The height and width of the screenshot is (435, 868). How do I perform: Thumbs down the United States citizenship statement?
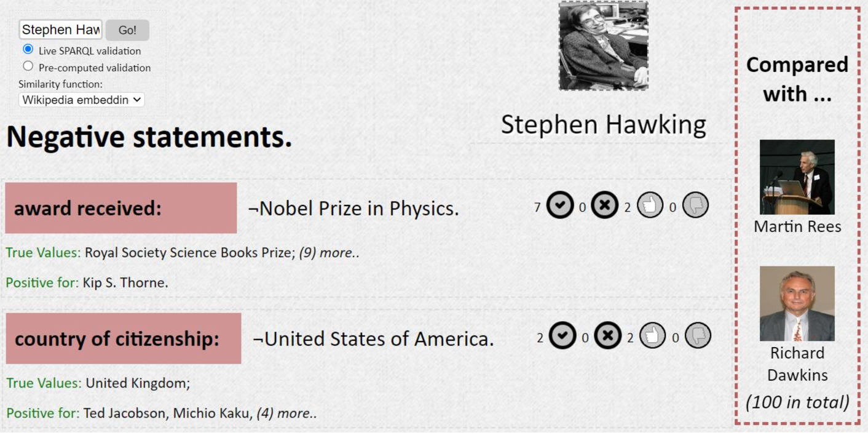coord(698,336)
